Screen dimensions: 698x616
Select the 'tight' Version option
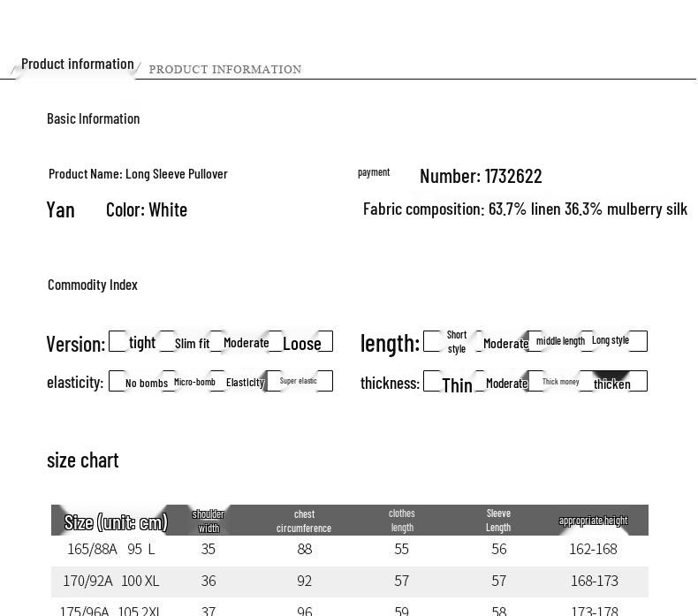coord(118,342)
